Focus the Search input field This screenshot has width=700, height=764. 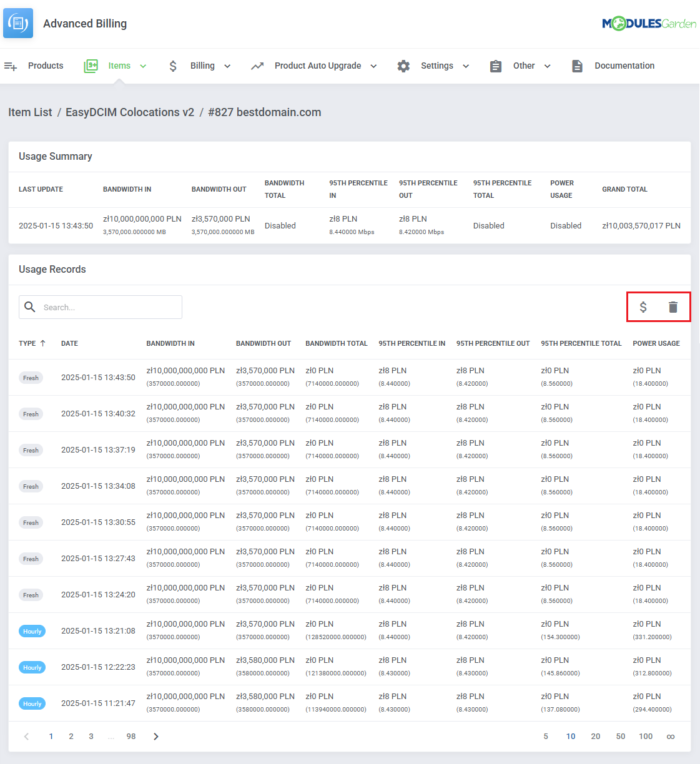(x=101, y=307)
